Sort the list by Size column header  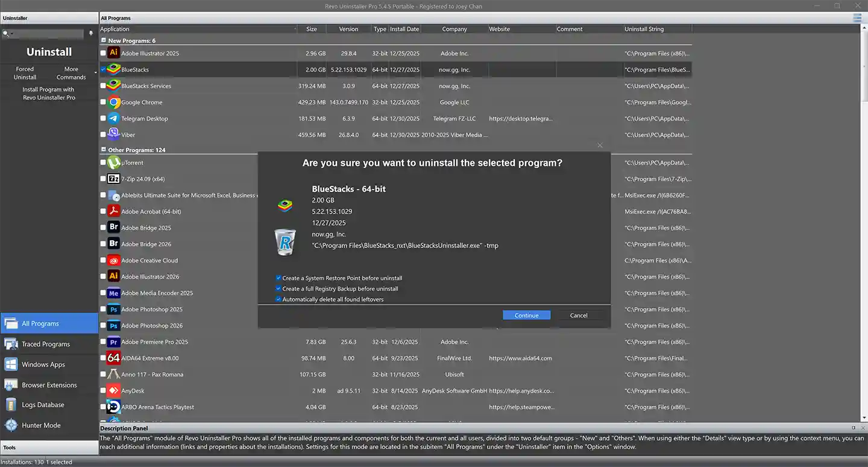tap(311, 29)
